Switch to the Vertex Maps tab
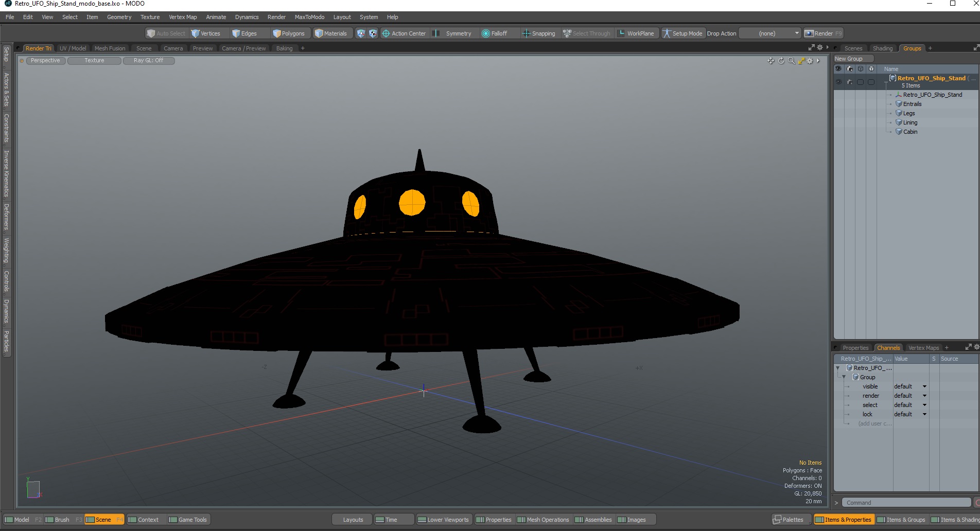 click(923, 348)
